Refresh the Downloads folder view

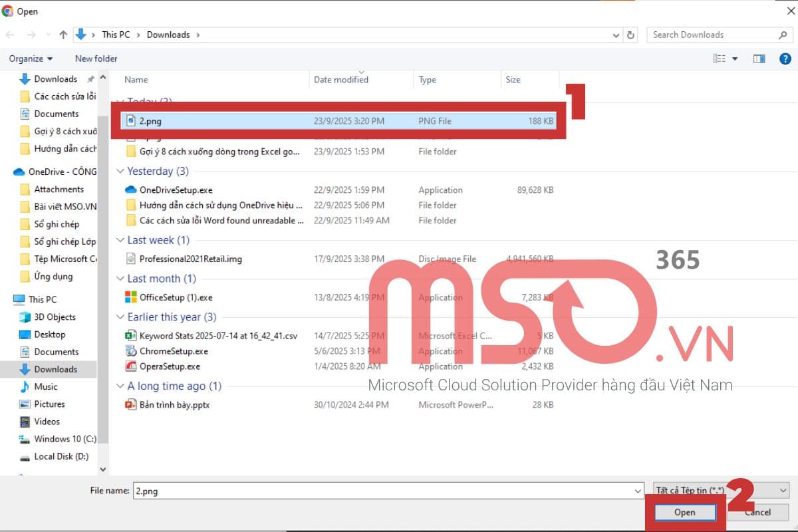631,35
